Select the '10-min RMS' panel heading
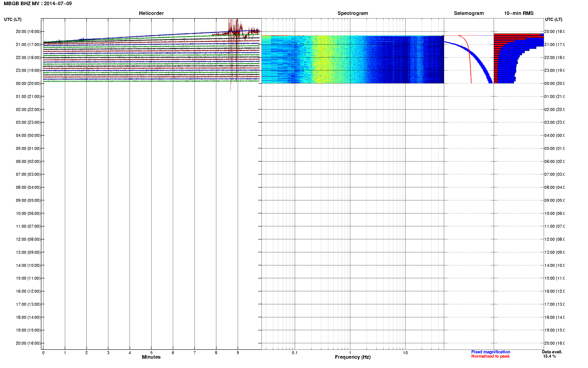 click(x=519, y=13)
